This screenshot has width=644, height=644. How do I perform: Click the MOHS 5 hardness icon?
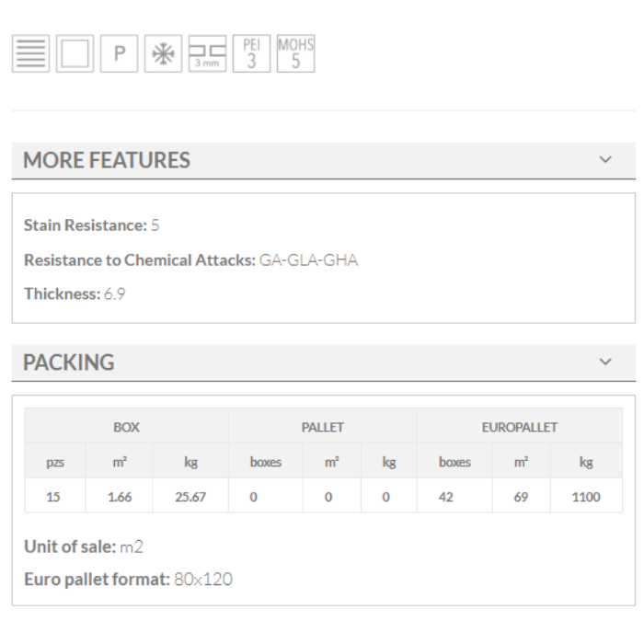[295, 53]
